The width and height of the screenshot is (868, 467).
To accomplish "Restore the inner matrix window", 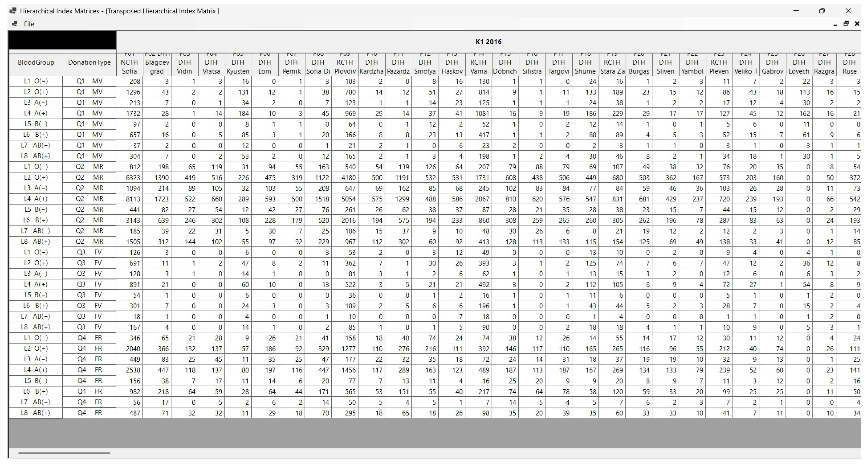I will [846, 23].
